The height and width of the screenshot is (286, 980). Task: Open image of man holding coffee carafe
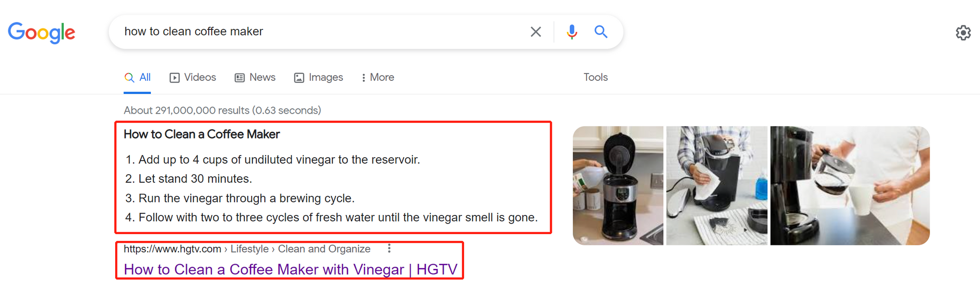(x=850, y=186)
